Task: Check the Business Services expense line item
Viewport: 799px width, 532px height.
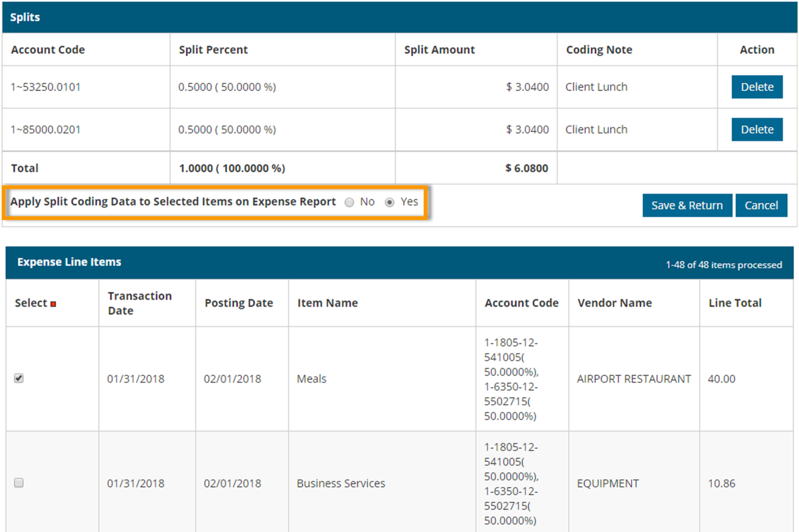Action: point(19,483)
